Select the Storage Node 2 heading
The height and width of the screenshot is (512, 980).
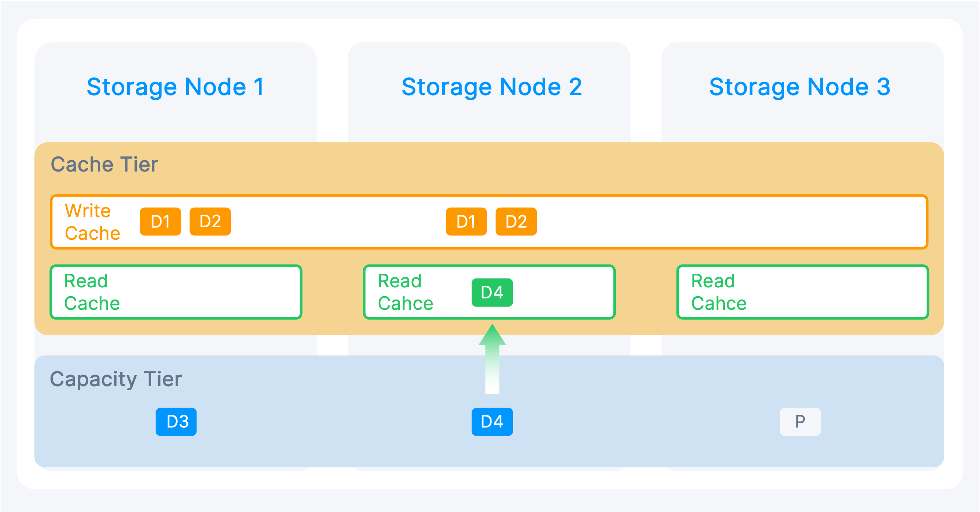click(491, 87)
